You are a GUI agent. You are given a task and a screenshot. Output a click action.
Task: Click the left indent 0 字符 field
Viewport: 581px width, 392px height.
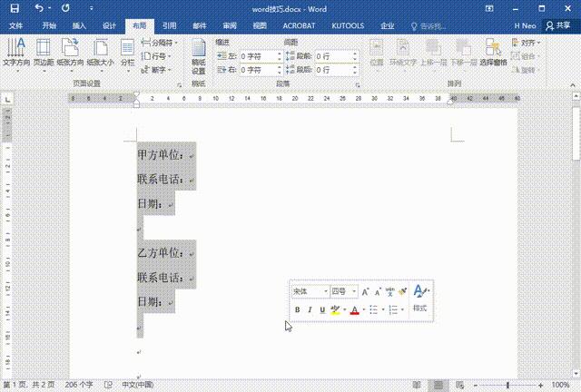click(258, 56)
